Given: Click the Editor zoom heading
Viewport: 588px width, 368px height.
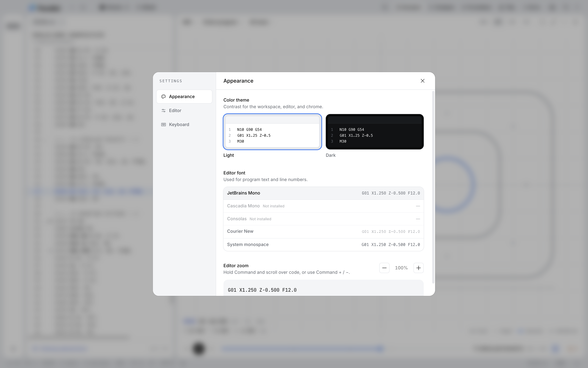Looking at the screenshot, I should pyautogui.click(x=236, y=266).
